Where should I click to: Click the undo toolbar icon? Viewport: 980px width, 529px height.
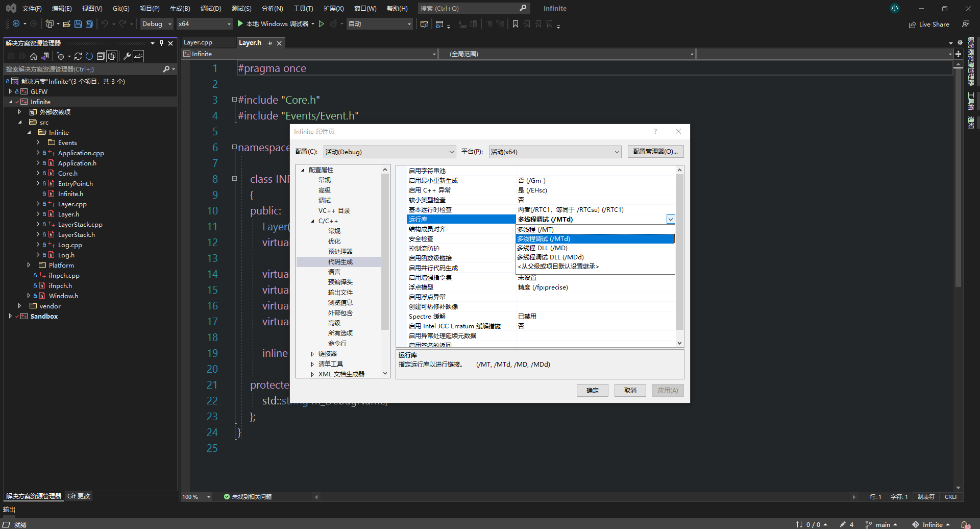(x=104, y=23)
